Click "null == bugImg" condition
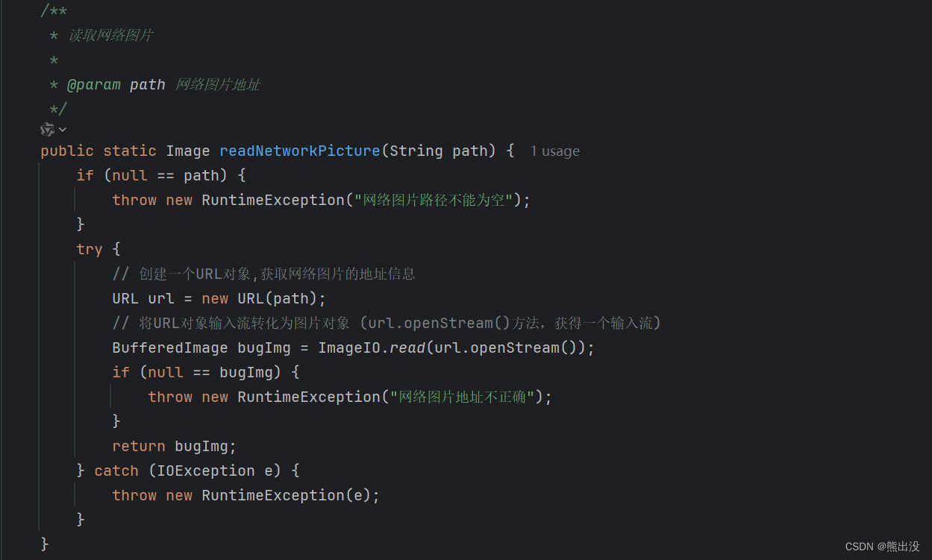The image size is (932, 560). (213, 372)
